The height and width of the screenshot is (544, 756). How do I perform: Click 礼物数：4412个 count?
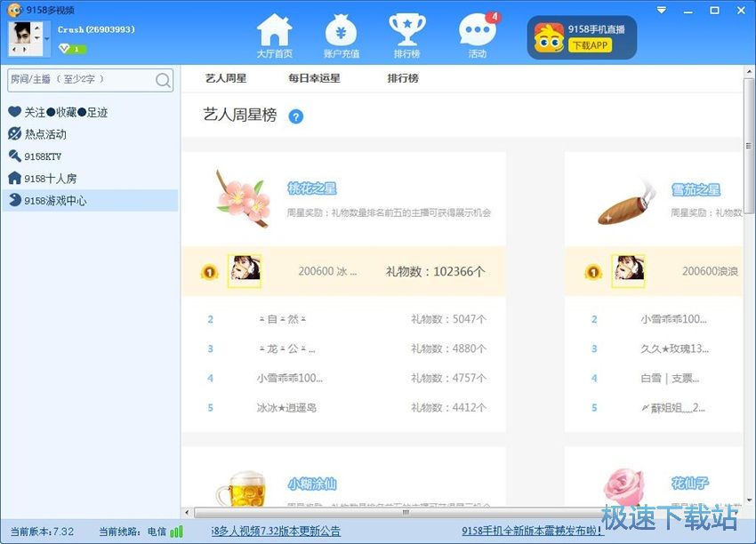coord(448,408)
